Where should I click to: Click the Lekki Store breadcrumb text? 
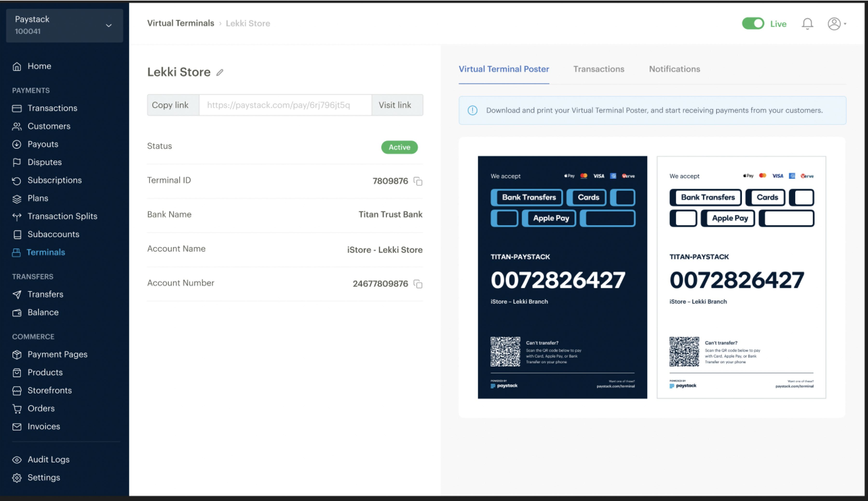tap(248, 23)
